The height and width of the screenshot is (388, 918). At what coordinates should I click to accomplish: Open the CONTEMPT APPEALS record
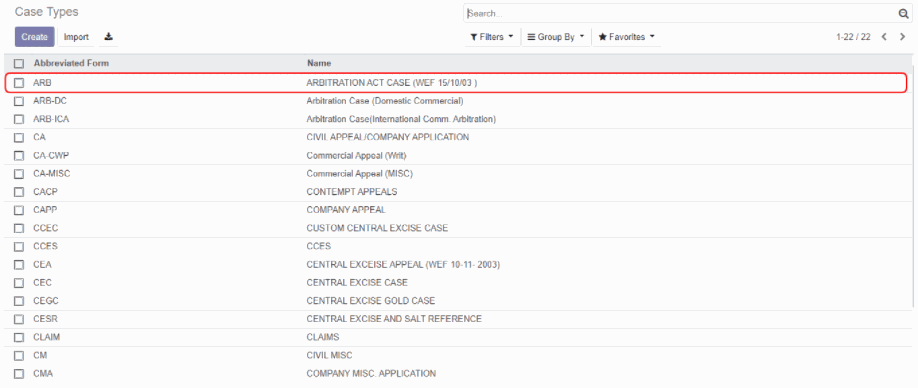coord(352,192)
